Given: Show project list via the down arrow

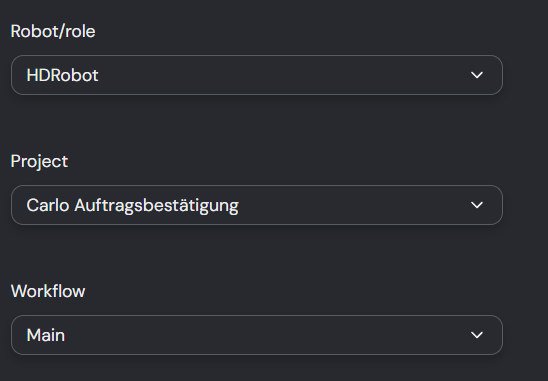Looking at the screenshot, I should (477, 205).
